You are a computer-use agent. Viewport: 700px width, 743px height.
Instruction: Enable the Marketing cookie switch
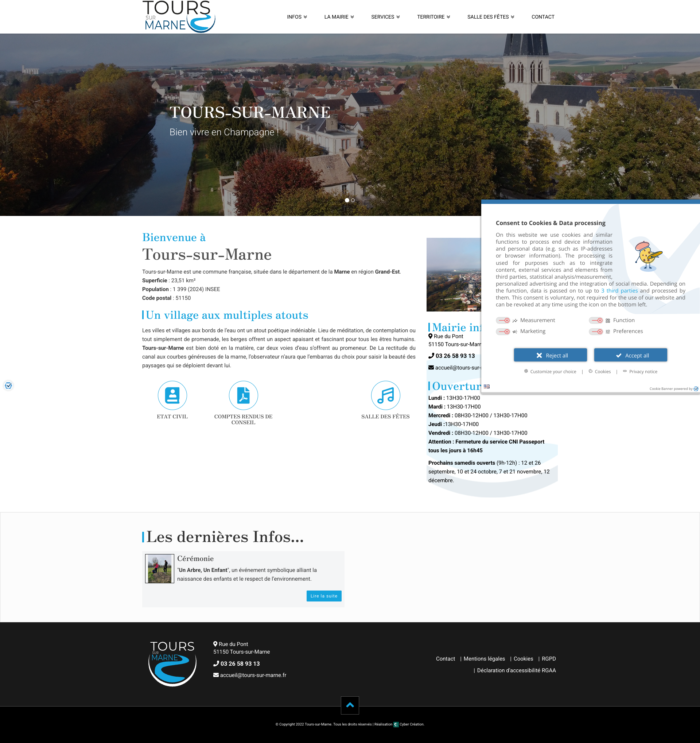point(503,332)
